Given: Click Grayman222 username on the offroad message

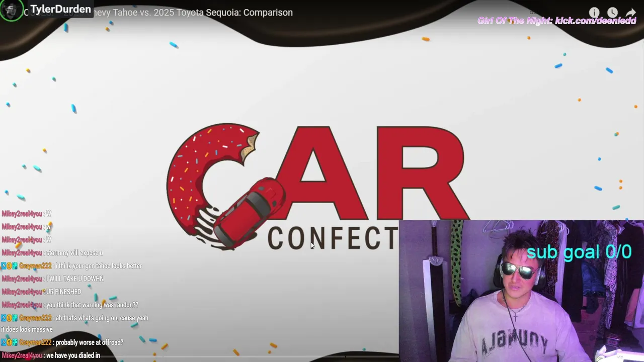Looking at the screenshot, I should point(35,343).
